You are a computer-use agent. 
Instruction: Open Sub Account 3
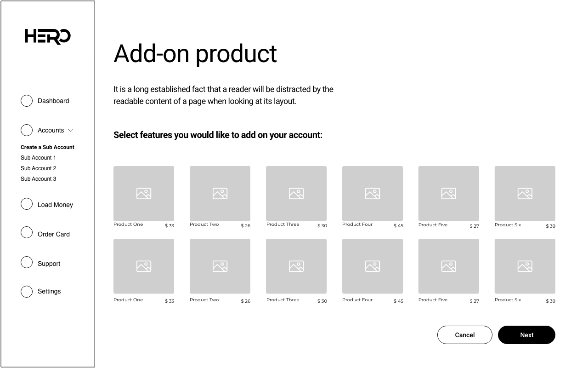click(38, 179)
